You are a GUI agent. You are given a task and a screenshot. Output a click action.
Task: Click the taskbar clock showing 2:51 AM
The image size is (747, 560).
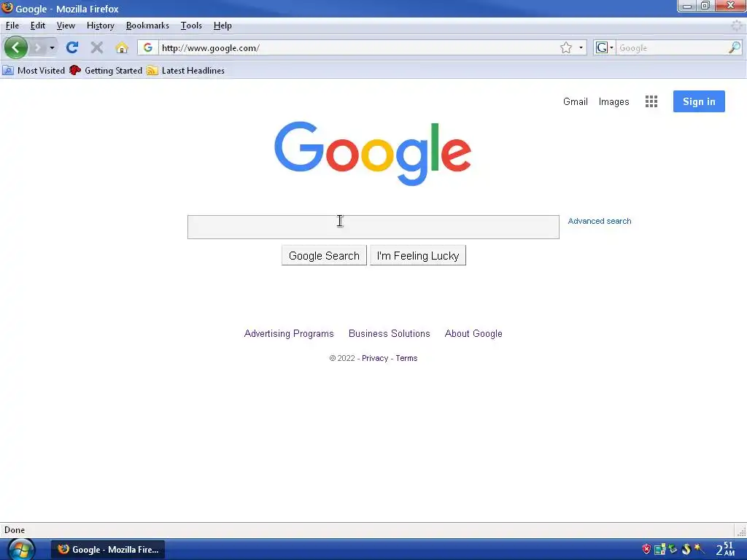coord(726,549)
